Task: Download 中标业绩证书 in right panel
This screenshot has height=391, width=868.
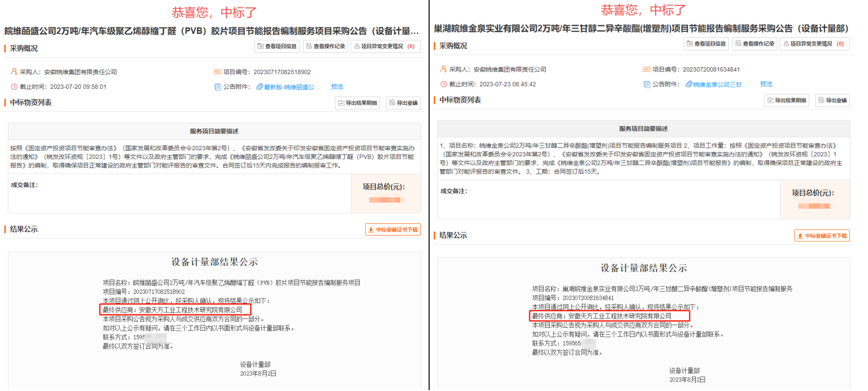Action: (x=822, y=236)
